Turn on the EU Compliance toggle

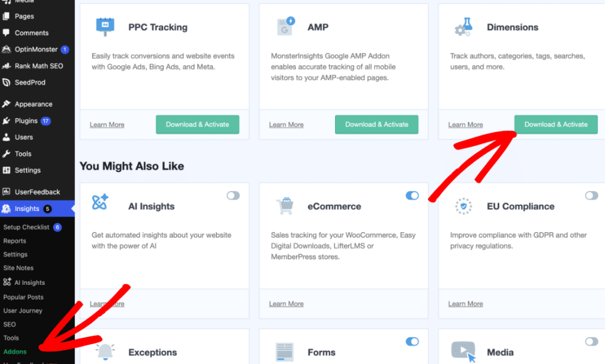coord(591,196)
